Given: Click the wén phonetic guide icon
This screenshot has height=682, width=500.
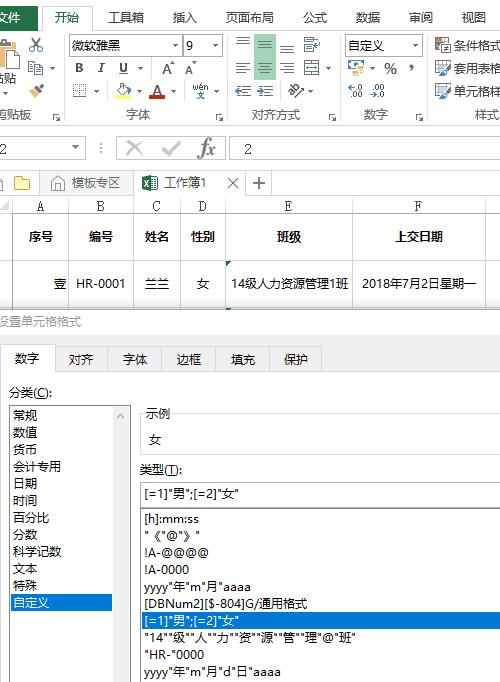Looking at the screenshot, I should pos(200,91).
